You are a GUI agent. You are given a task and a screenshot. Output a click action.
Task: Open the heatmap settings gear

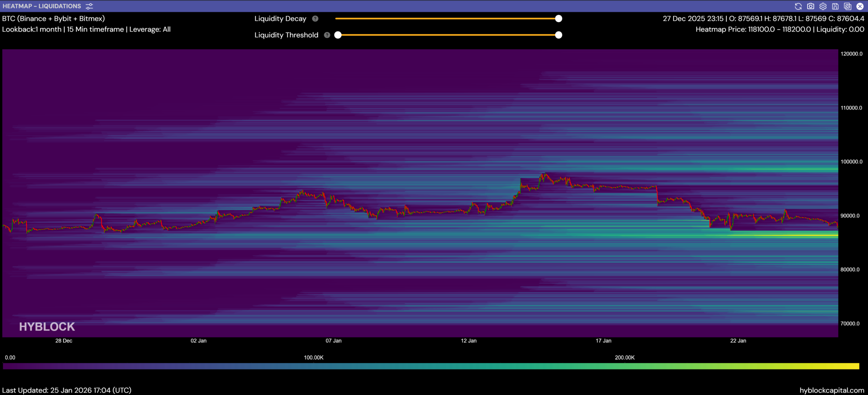click(823, 6)
